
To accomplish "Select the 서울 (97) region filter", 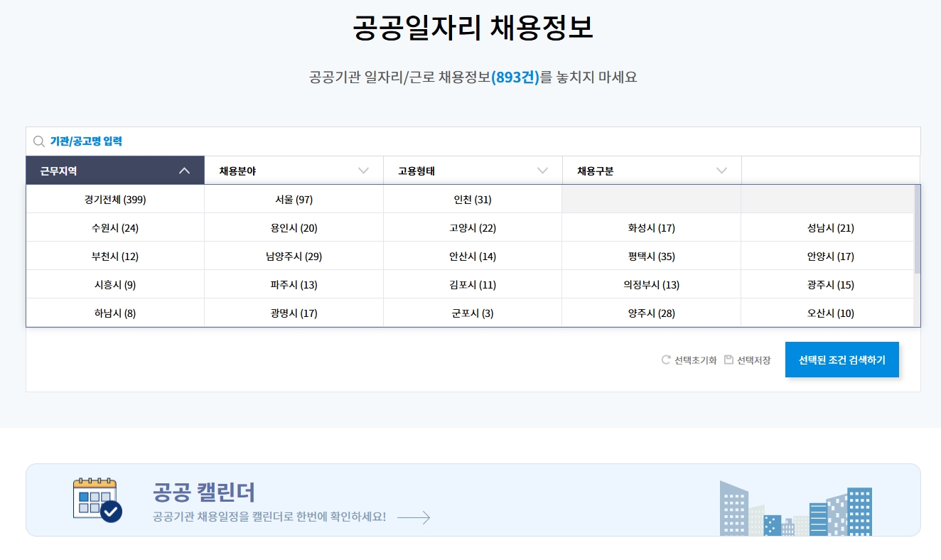I will coord(294,199).
